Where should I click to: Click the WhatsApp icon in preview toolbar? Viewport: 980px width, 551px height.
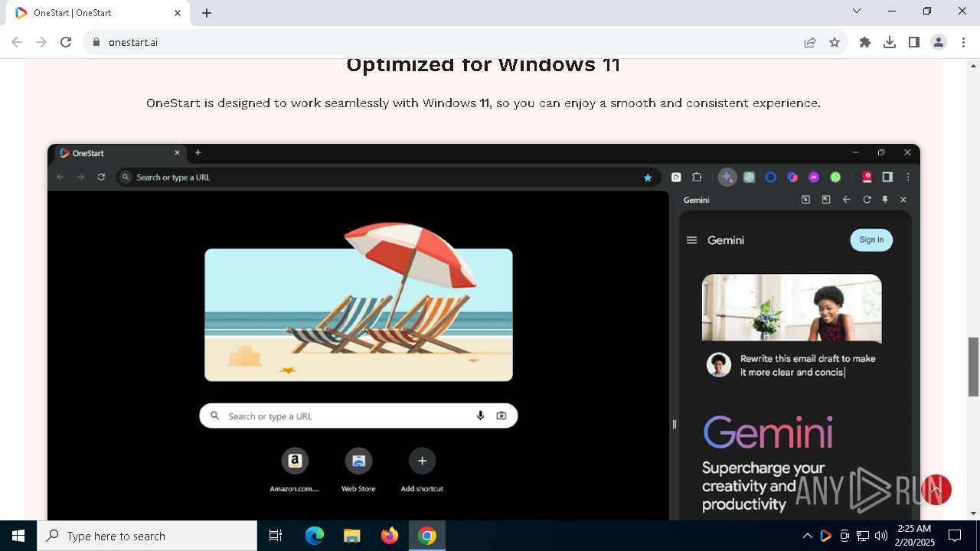[x=835, y=177]
